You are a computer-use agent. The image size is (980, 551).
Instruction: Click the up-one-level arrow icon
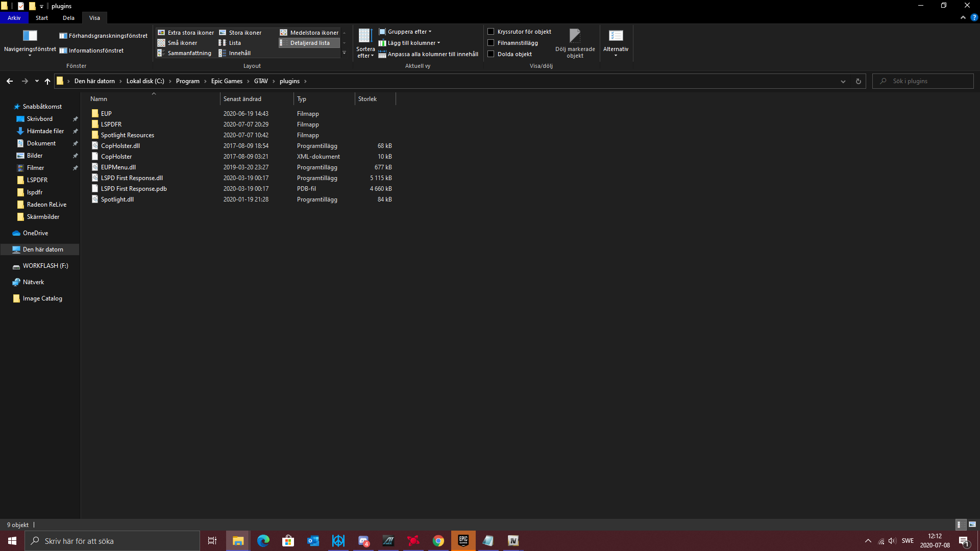(x=47, y=81)
